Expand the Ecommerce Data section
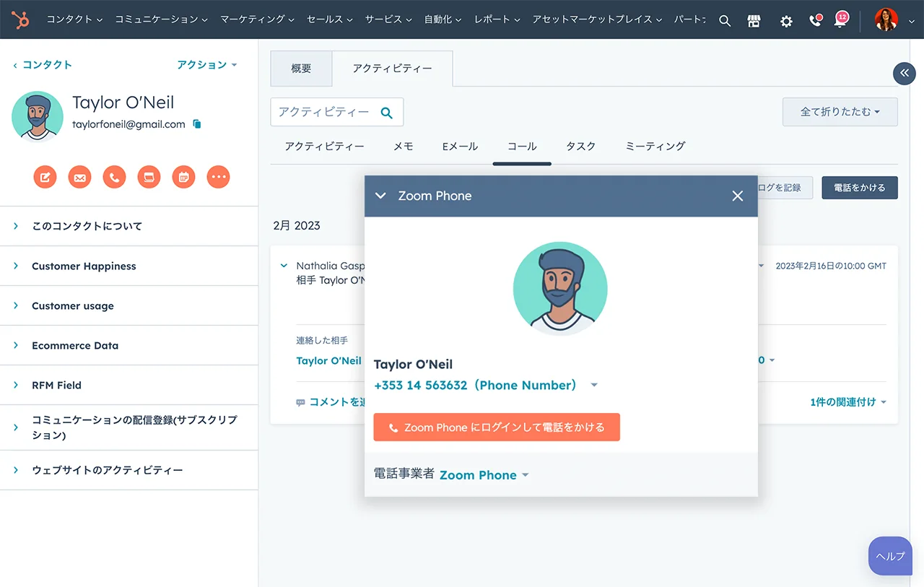The image size is (924, 587). [129, 345]
